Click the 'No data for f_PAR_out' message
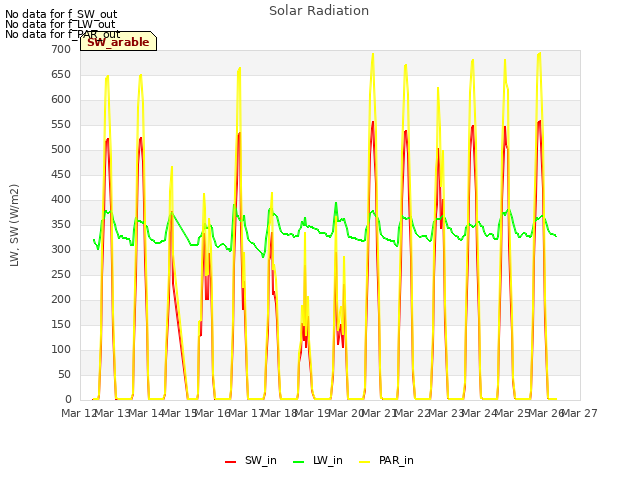The width and height of the screenshot is (640, 480). point(63,34)
